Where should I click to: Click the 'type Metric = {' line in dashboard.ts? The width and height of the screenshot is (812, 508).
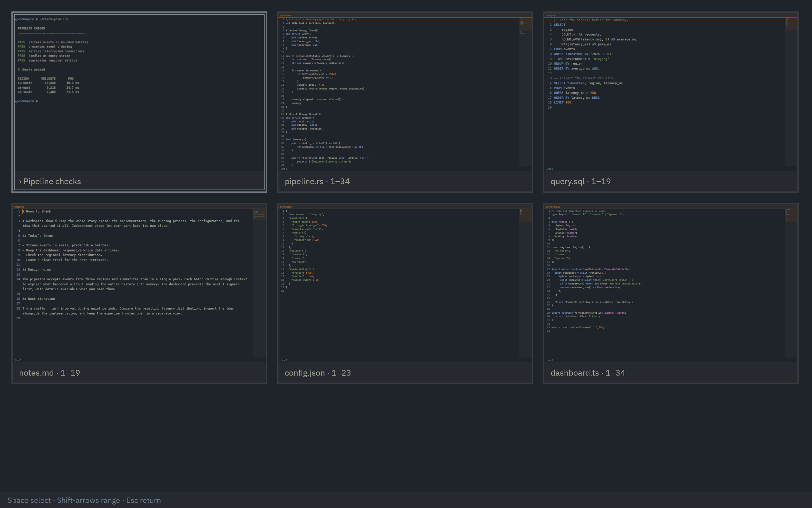coord(562,222)
